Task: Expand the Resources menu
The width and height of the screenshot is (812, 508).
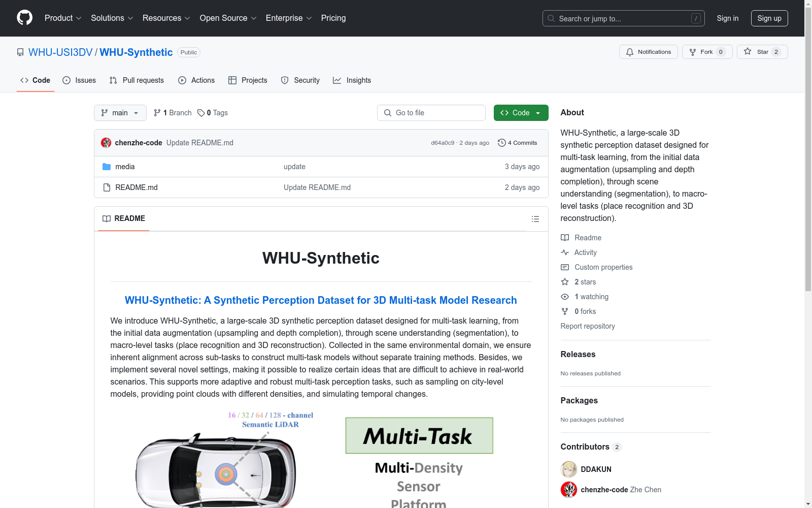Action: 166,18
